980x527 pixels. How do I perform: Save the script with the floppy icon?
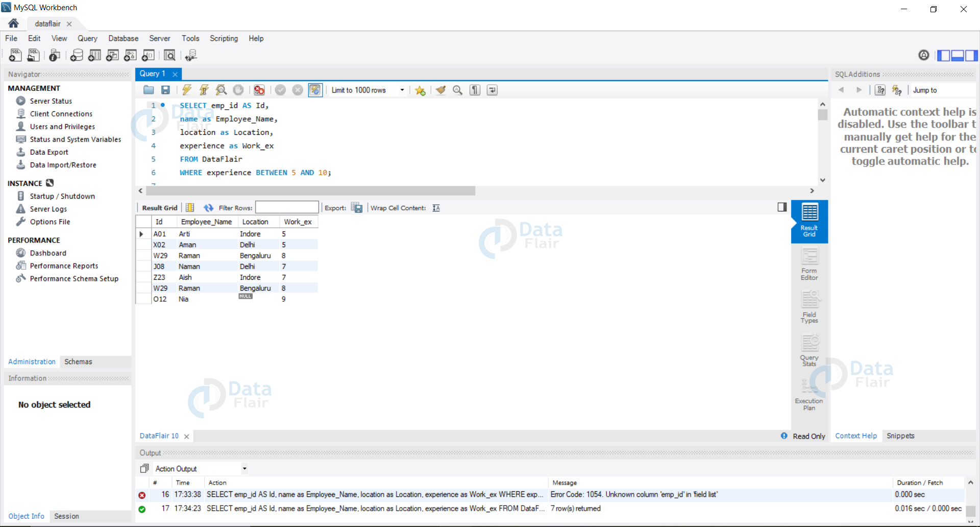click(x=165, y=90)
